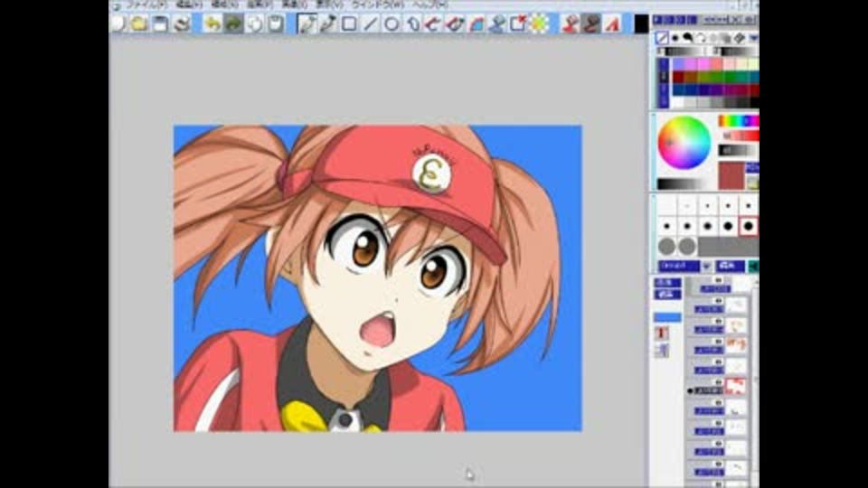This screenshot has height=488, width=868.
Task: Undo with the yellow curved arrow
Action: (x=212, y=23)
